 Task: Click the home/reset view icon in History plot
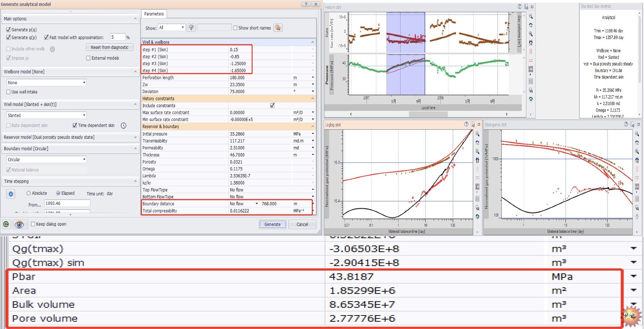(x=531, y=25)
